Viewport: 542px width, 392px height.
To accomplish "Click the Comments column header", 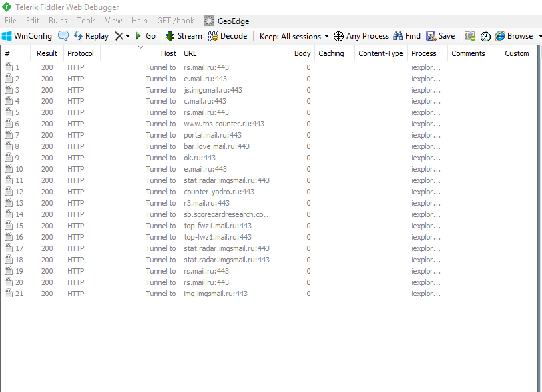I will click(x=474, y=53).
